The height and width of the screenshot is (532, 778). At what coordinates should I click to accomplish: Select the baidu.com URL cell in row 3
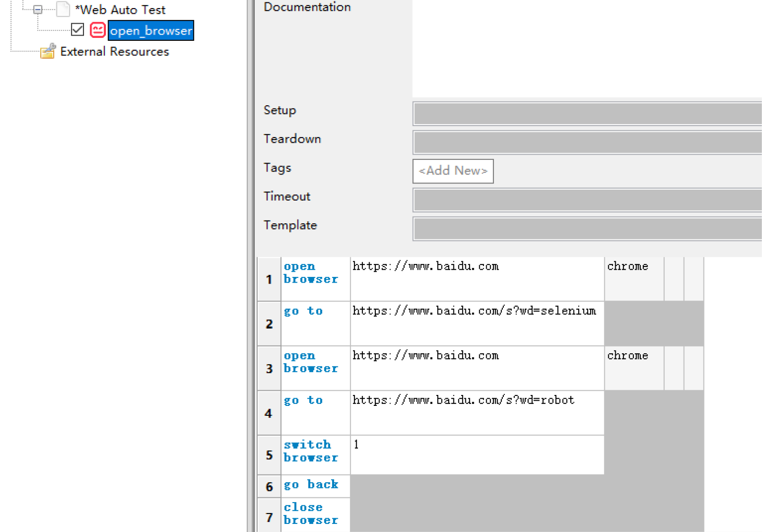pos(477,368)
